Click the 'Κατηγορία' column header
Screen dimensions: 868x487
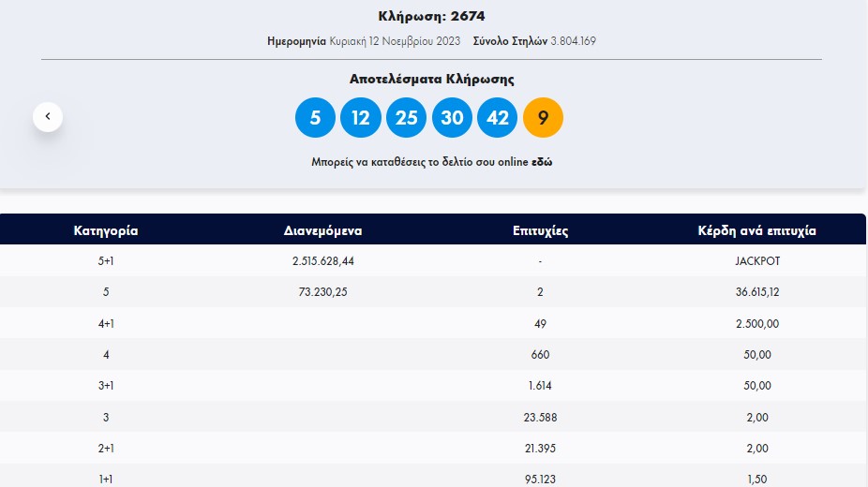[106, 230]
